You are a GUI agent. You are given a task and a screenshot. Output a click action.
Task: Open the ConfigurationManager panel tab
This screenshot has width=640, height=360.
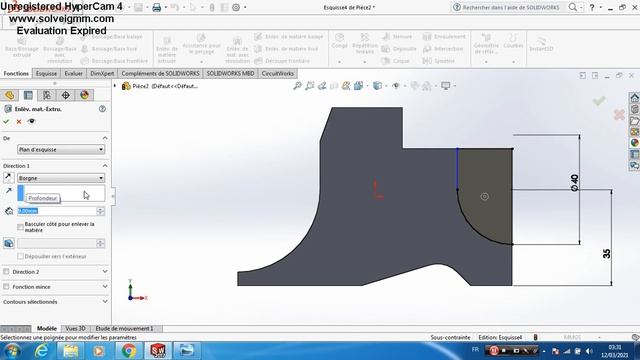47,95
